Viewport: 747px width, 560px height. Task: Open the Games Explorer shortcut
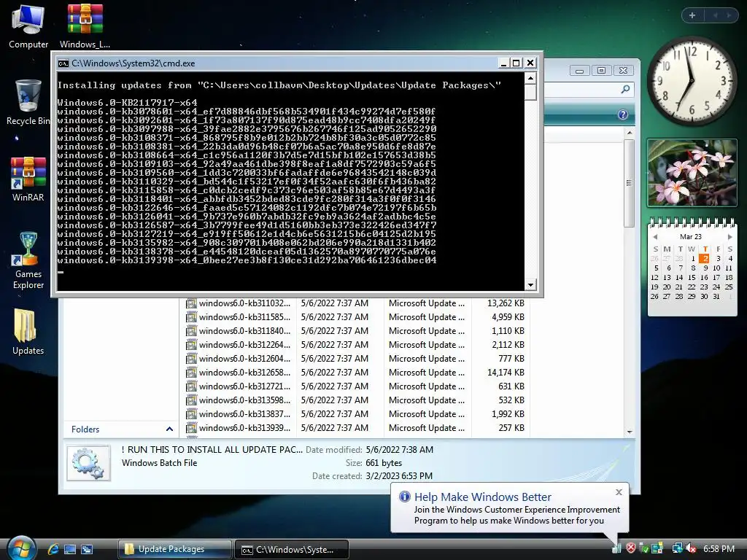tap(28, 260)
